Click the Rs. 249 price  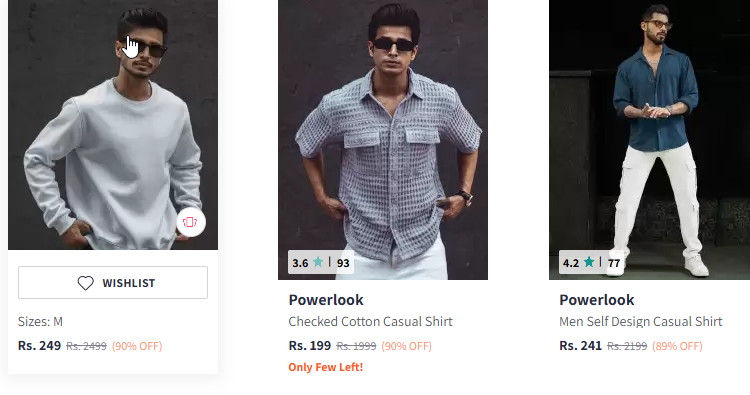[x=39, y=345]
